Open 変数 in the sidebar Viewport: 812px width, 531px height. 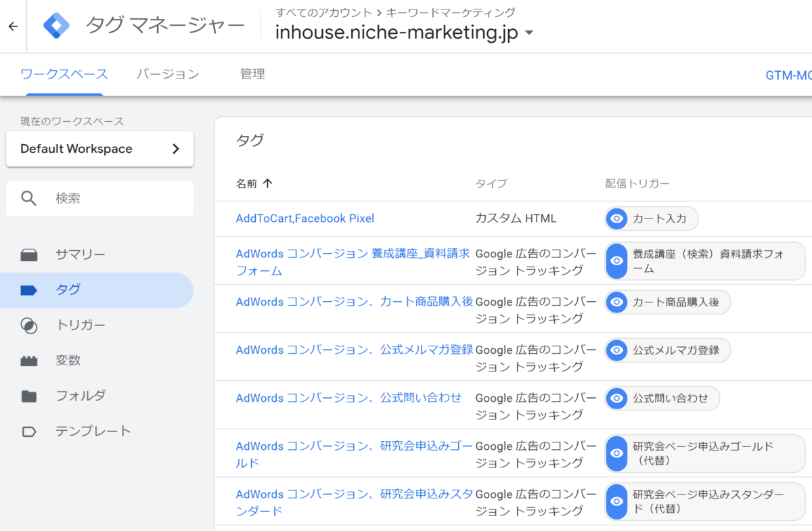point(97,361)
